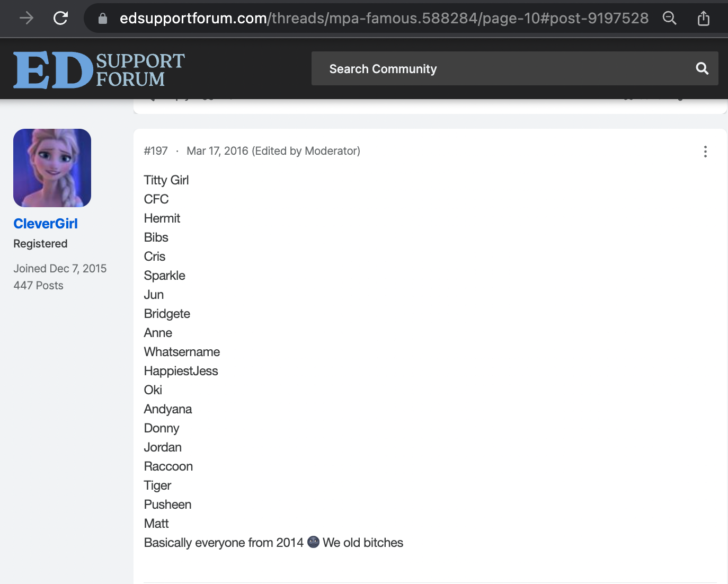Image resolution: width=728 pixels, height=584 pixels.
Task: Click '(Edited by Moderator)' note
Action: tap(306, 151)
